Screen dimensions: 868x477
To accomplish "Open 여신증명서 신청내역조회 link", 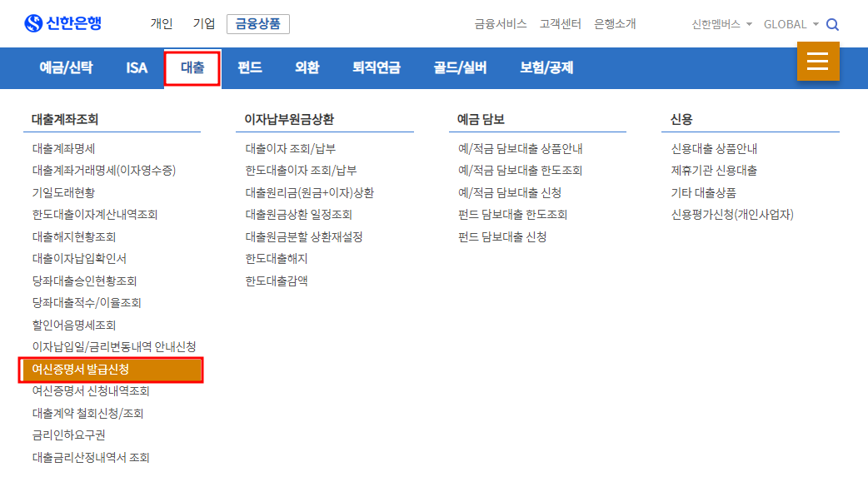I will pos(91,391).
